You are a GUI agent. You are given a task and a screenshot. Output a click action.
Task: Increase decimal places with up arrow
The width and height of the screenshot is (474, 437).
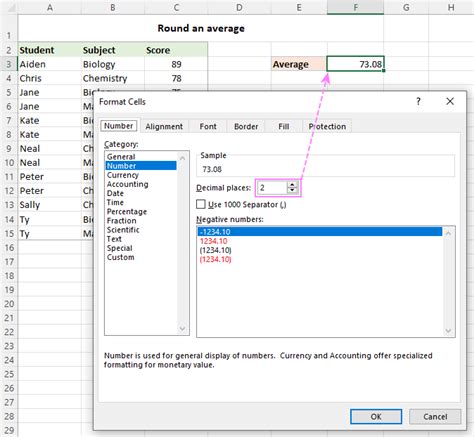[292, 185]
